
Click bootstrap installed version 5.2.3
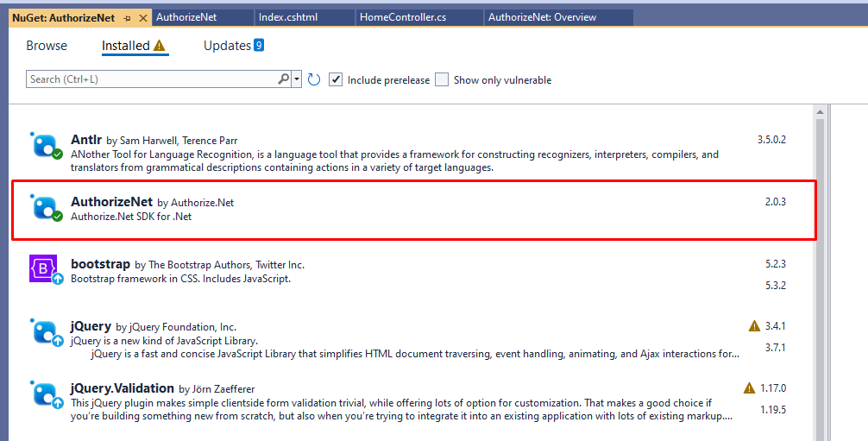click(776, 264)
